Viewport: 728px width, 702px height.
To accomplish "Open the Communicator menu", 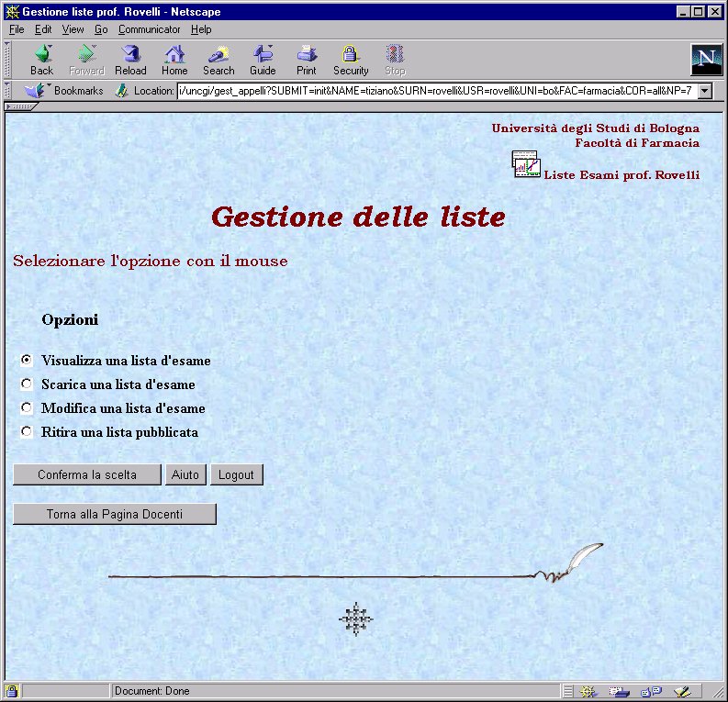I will (x=149, y=29).
